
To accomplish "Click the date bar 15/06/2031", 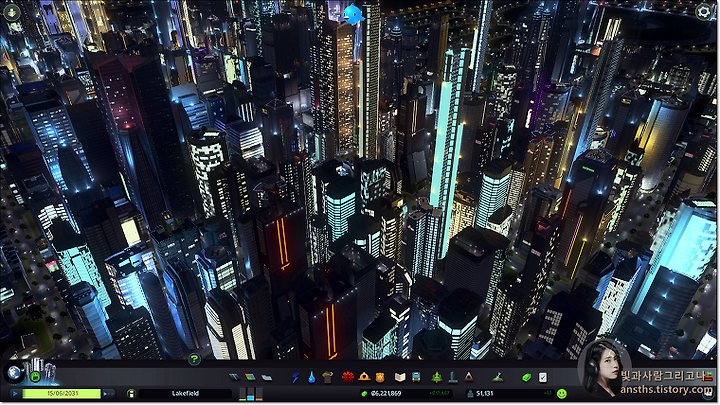I will click(x=62, y=394).
